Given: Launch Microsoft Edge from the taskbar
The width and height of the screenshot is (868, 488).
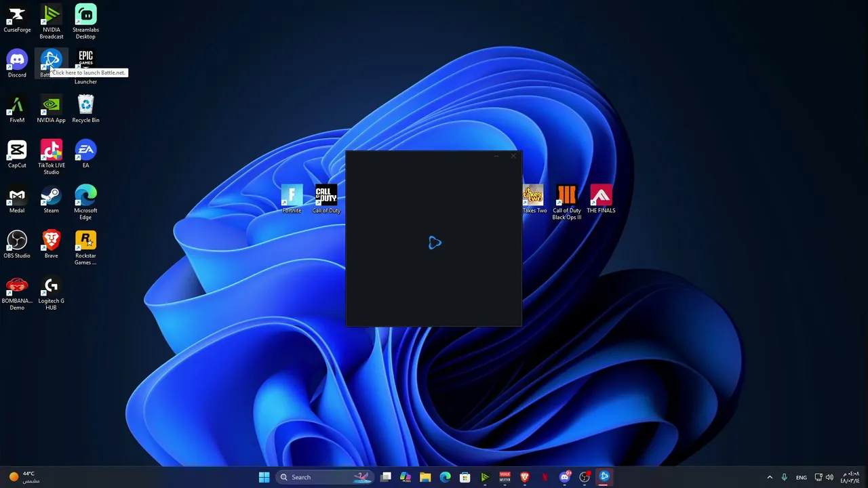Looking at the screenshot, I should click(x=445, y=477).
